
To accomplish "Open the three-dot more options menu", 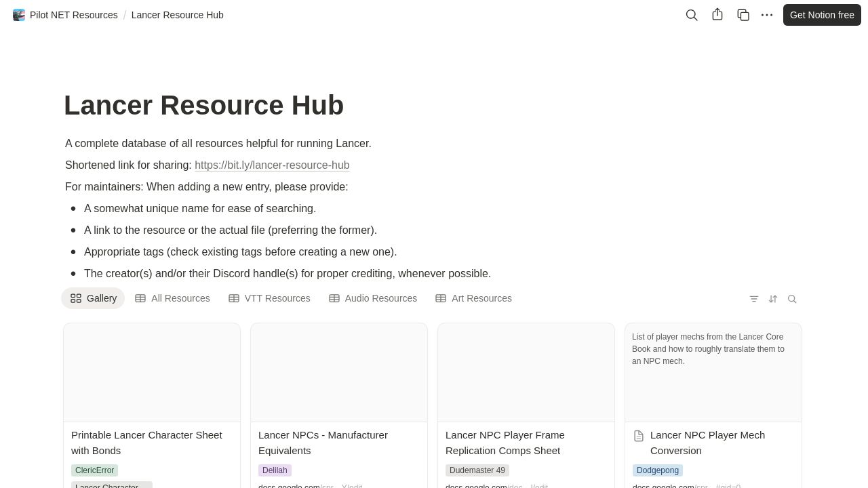I will click(x=766, y=15).
